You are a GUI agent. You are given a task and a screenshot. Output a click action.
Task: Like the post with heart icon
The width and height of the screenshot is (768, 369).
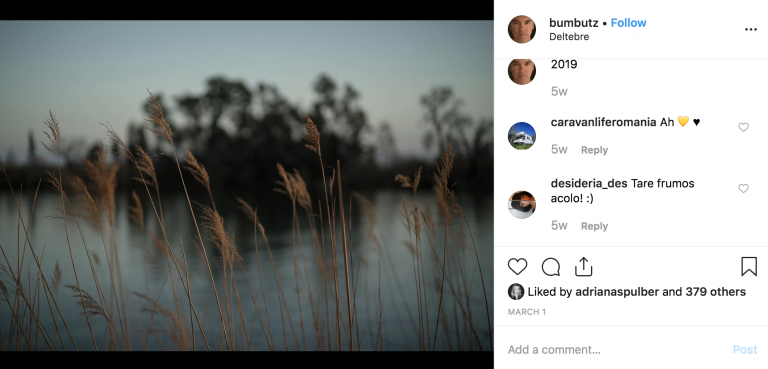pyautogui.click(x=517, y=267)
